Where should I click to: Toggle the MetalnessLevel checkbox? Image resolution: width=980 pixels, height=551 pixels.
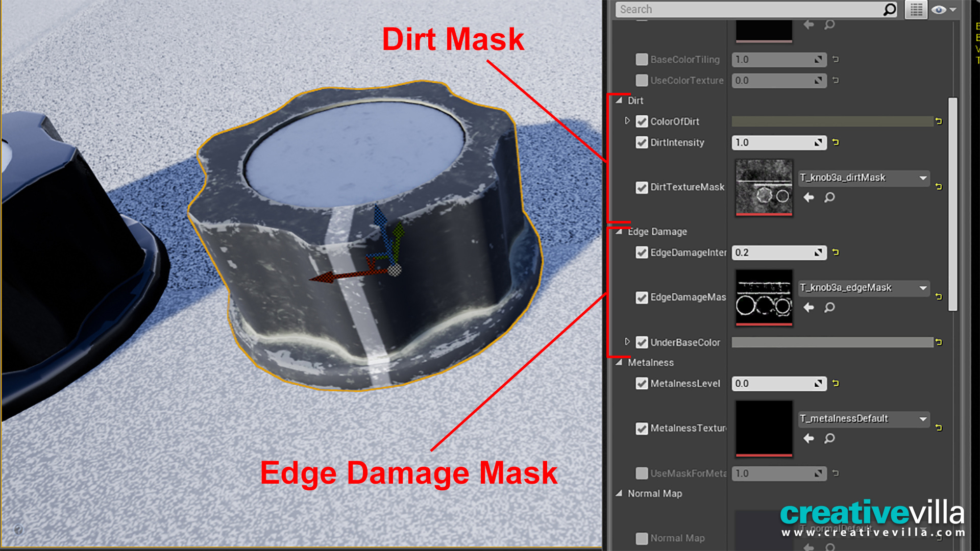point(642,384)
